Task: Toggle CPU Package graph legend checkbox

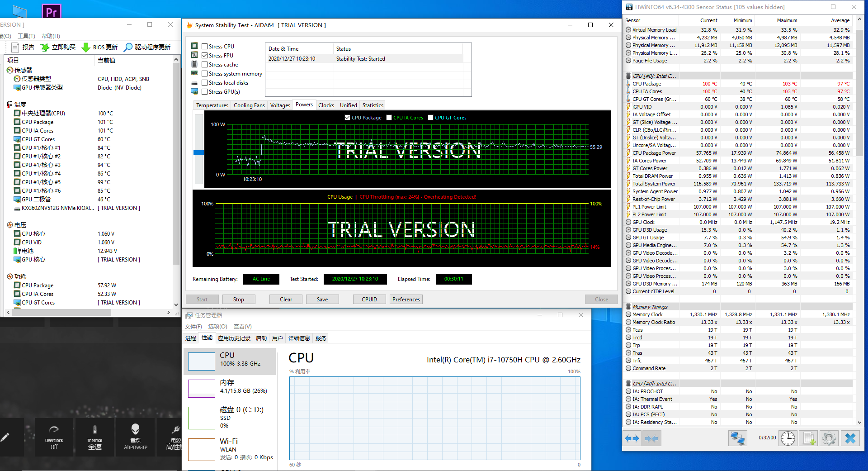Action: pos(347,118)
